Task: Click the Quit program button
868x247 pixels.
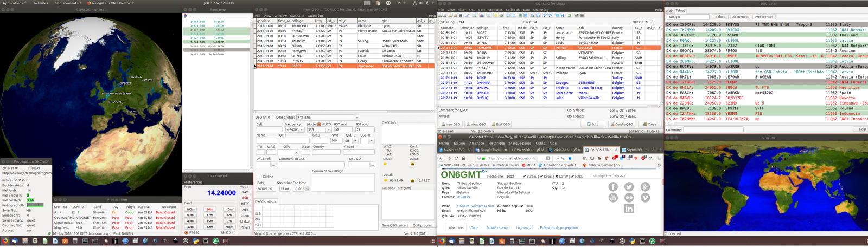Action: (x=423, y=225)
